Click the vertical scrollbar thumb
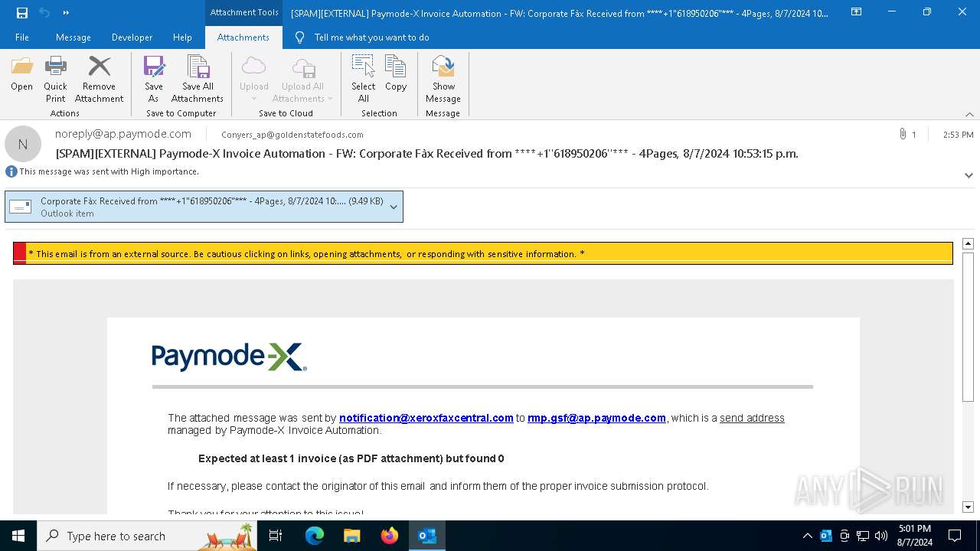Screen dimensions: 980x551 coord(968,327)
